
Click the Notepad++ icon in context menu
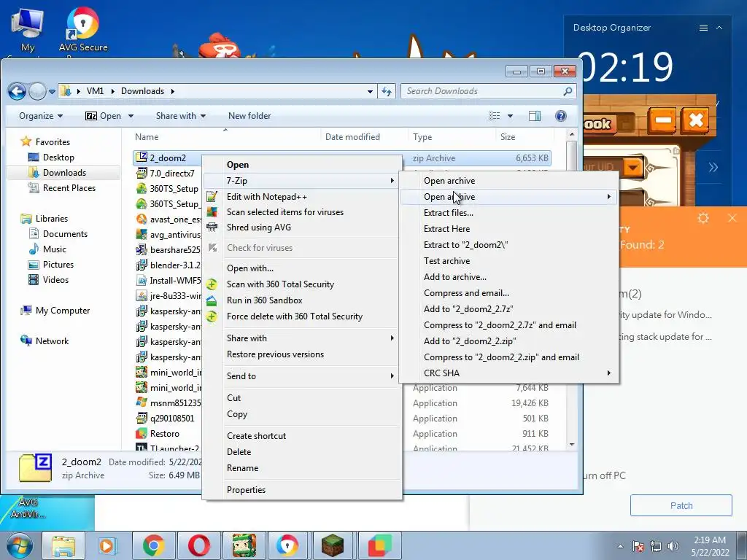point(212,197)
